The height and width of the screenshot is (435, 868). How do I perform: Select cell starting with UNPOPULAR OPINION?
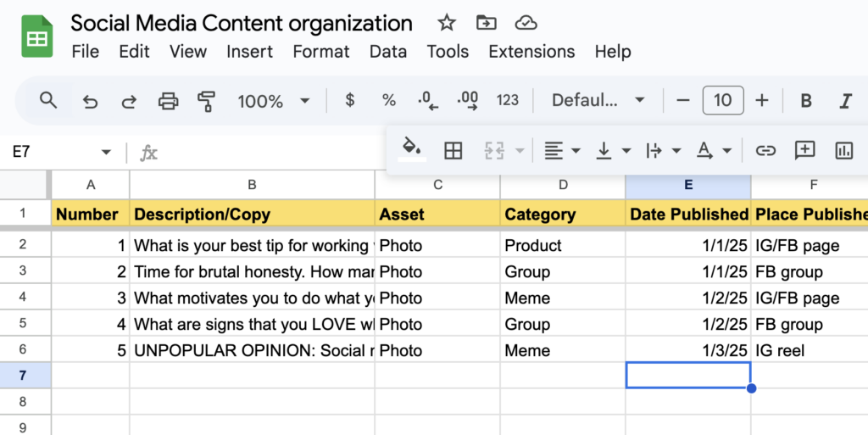click(x=252, y=350)
